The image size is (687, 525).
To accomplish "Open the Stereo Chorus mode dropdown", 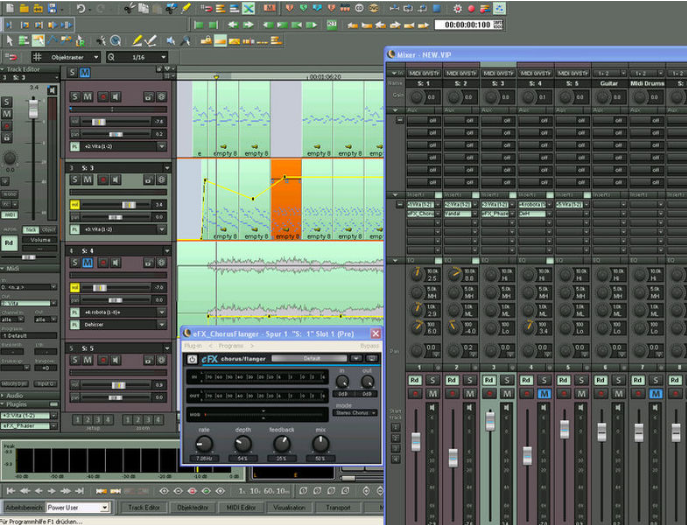I will click(354, 413).
